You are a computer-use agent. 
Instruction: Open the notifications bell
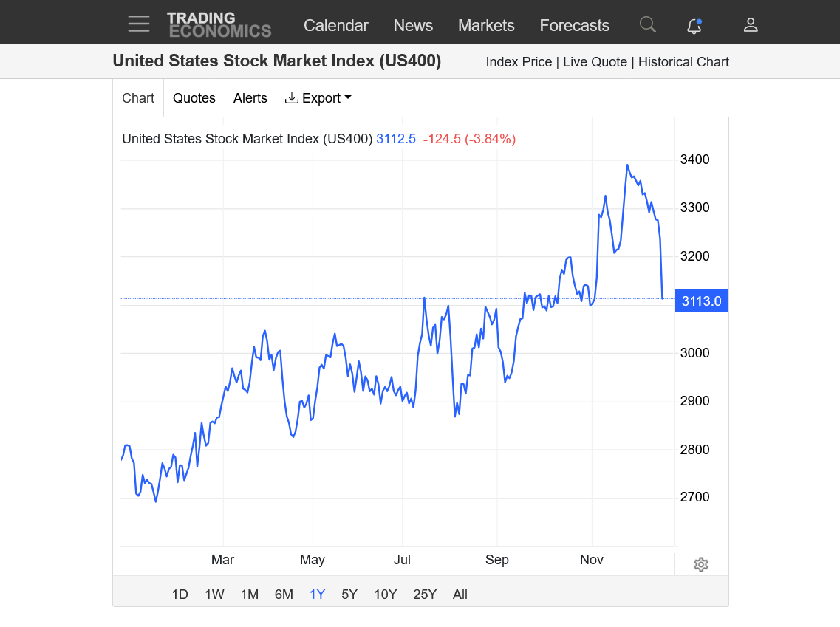click(x=694, y=26)
